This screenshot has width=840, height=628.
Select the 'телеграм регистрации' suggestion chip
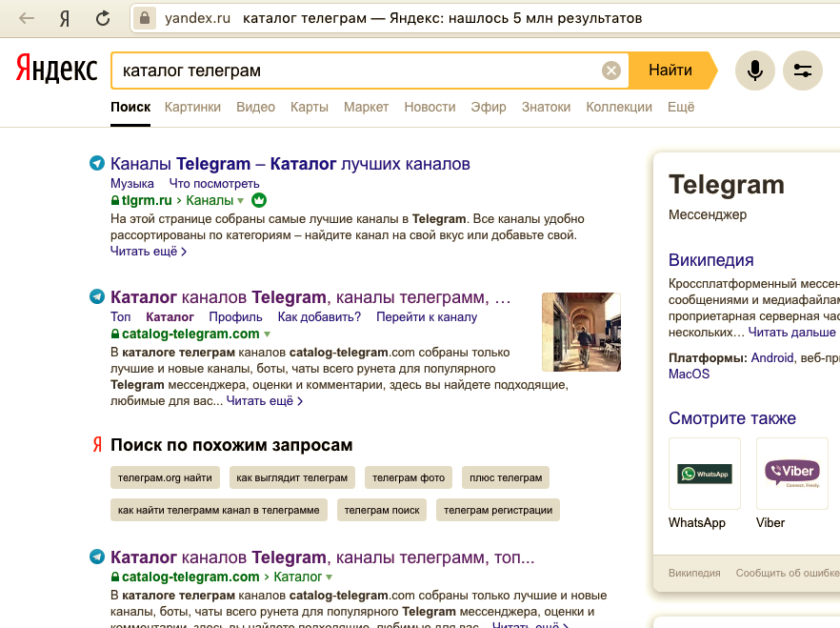(x=498, y=510)
